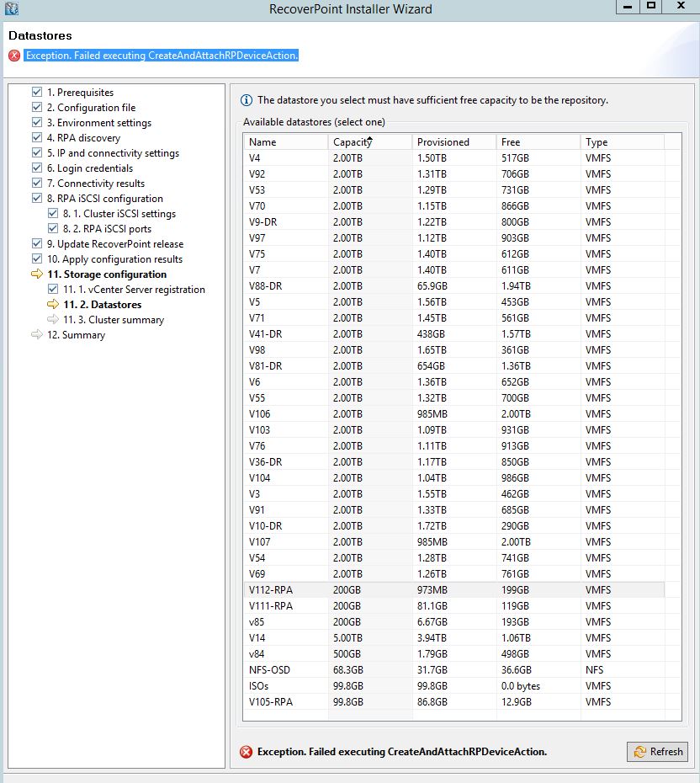Select datastore V81-DR row
Image resolution: width=700 pixels, height=783 pixels.
tap(454, 365)
